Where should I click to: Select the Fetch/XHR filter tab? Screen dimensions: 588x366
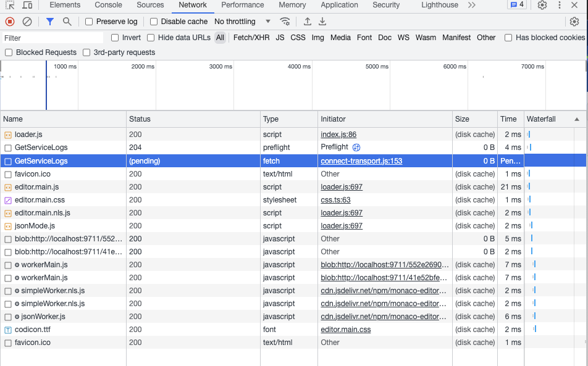(x=251, y=37)
